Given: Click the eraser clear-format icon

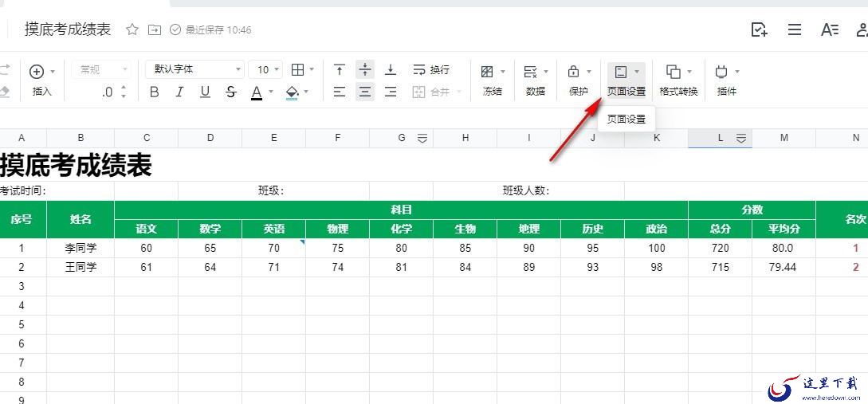Looking at the screenshot, I should (x=5, y=92).
